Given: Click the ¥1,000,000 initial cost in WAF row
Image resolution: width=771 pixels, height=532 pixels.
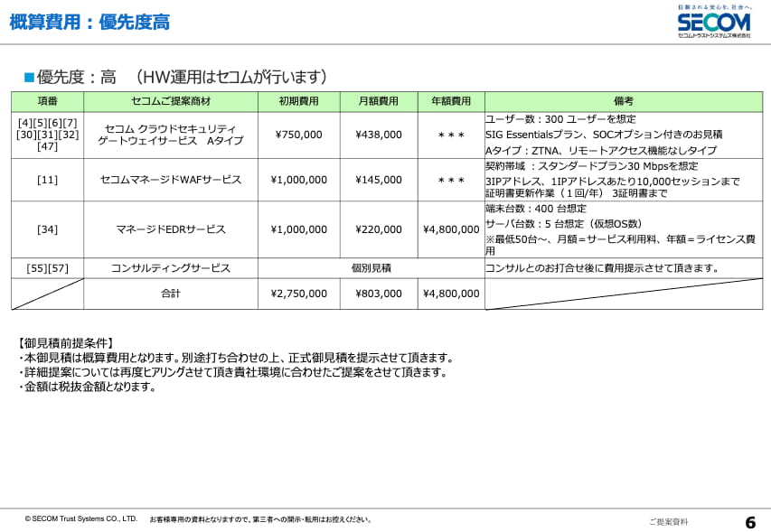Looking at the screenshot, I should pos(299,180).
